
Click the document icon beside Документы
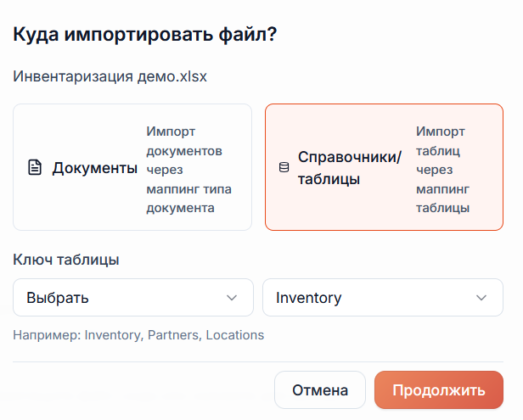(x=35, y=167)
